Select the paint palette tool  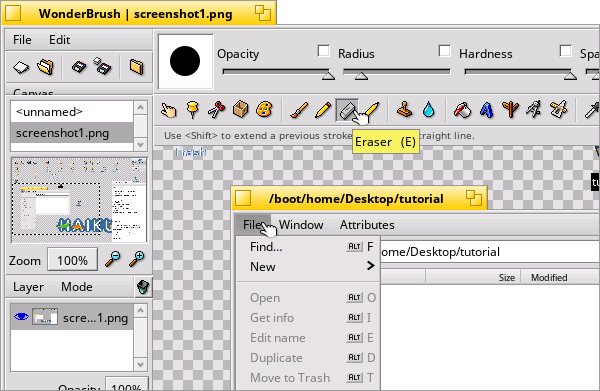tap(264, 110)
